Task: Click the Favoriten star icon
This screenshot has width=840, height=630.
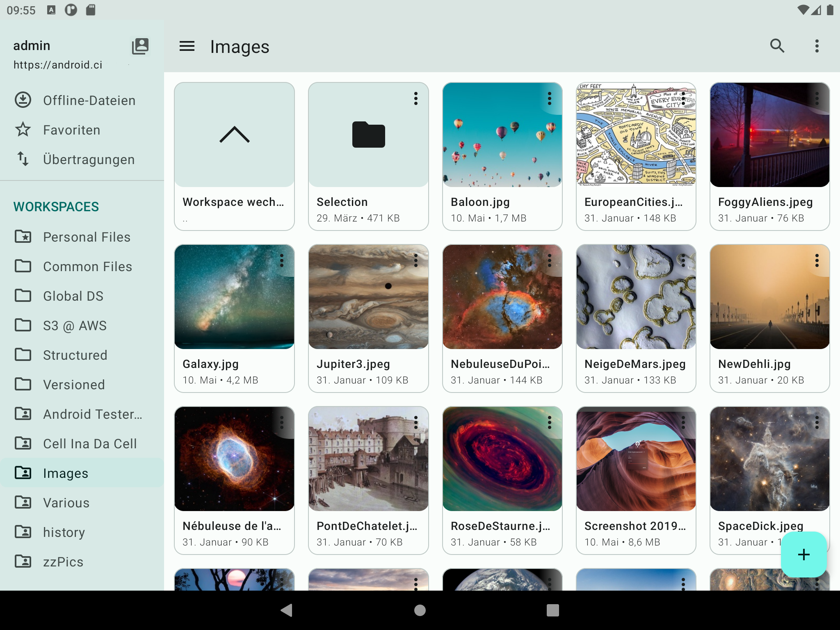Action: coord(23,130)
